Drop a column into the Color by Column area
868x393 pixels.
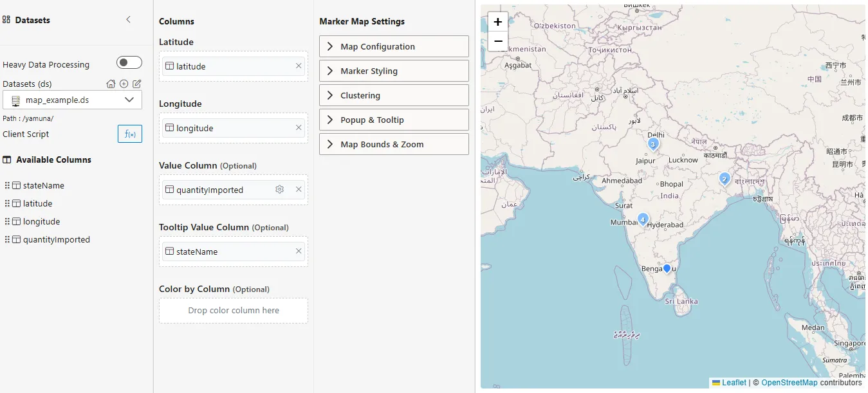point(233,311)
